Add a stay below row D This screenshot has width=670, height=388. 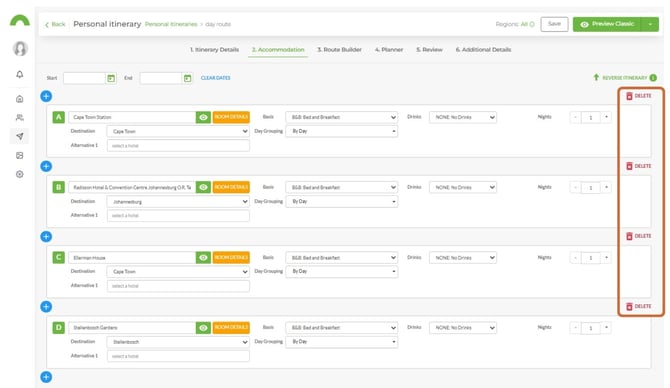point(46,377)
